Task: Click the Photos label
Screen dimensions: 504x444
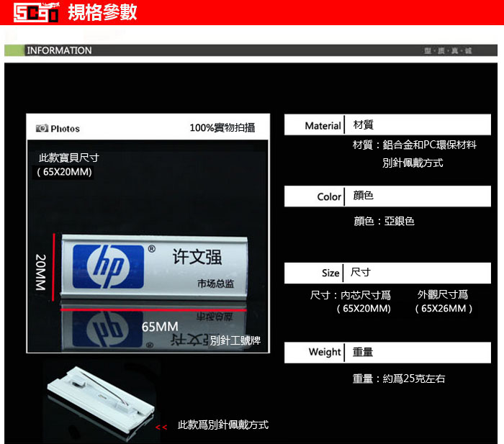Action: [x=66, y=129]
